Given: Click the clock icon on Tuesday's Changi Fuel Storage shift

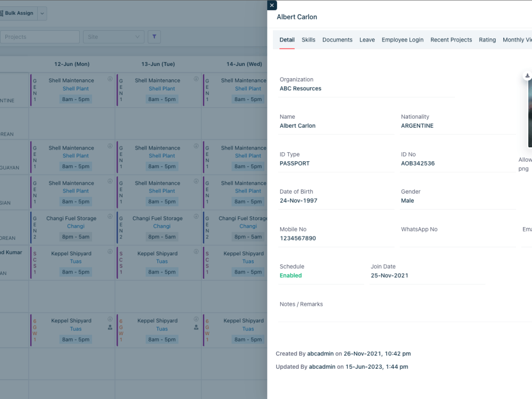Looking at the screenshot, I should [196, 216].
